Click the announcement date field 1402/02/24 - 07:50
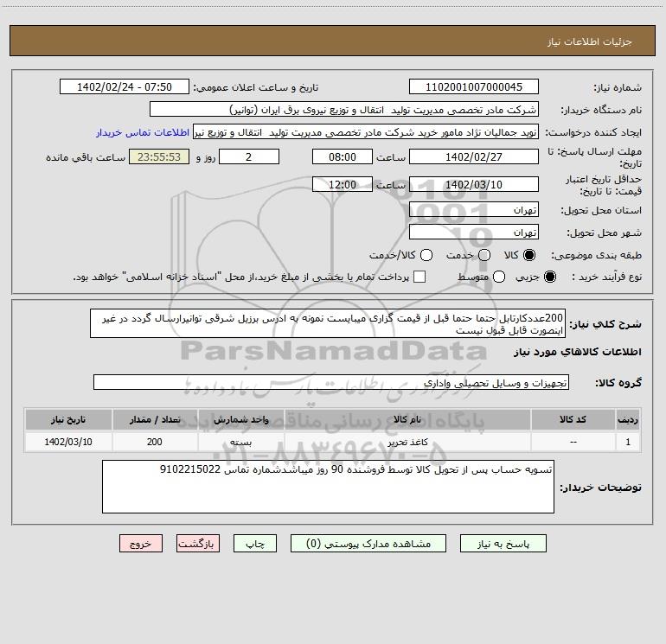The height and width of the screenshot is (644, 666). (125, 86)
